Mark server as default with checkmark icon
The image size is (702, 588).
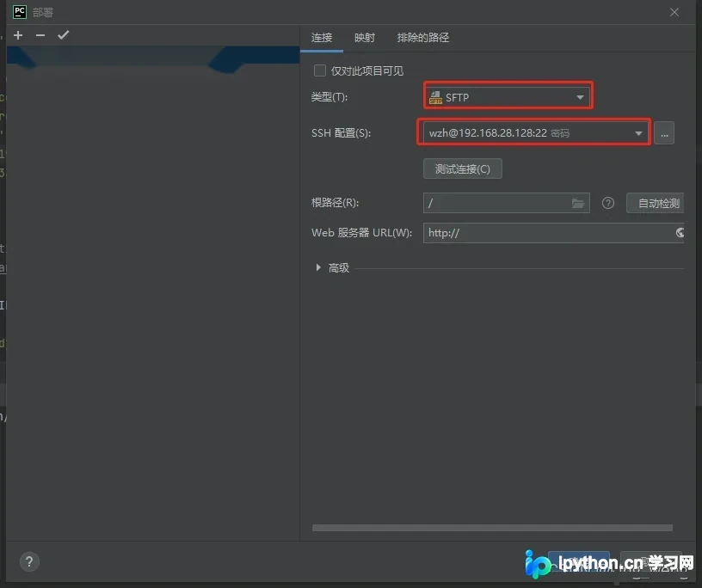63,35
